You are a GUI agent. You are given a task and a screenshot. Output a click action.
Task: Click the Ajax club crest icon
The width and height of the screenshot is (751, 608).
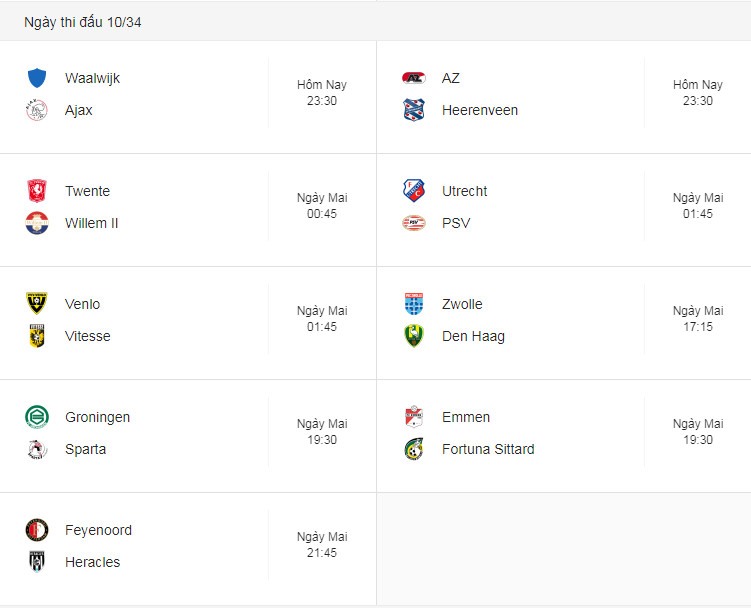click(x=37, y=110)
